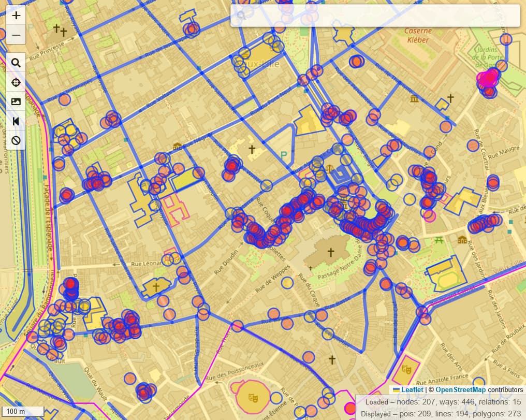Screen dimensions: 526x420
Task: Select the theatre polygon near Rue Anatole France
Action: 405,370
